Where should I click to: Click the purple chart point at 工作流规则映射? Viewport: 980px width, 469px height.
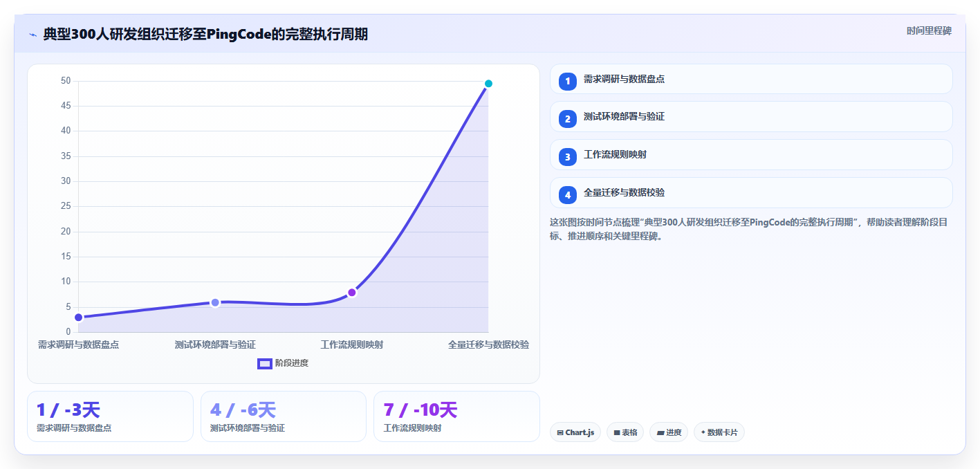click(x=352, y=293)
